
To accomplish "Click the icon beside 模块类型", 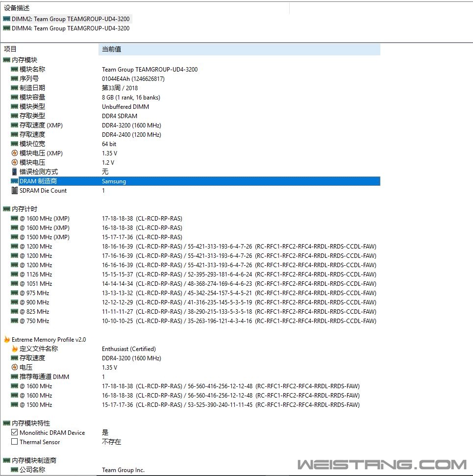I will coord(14,106).
